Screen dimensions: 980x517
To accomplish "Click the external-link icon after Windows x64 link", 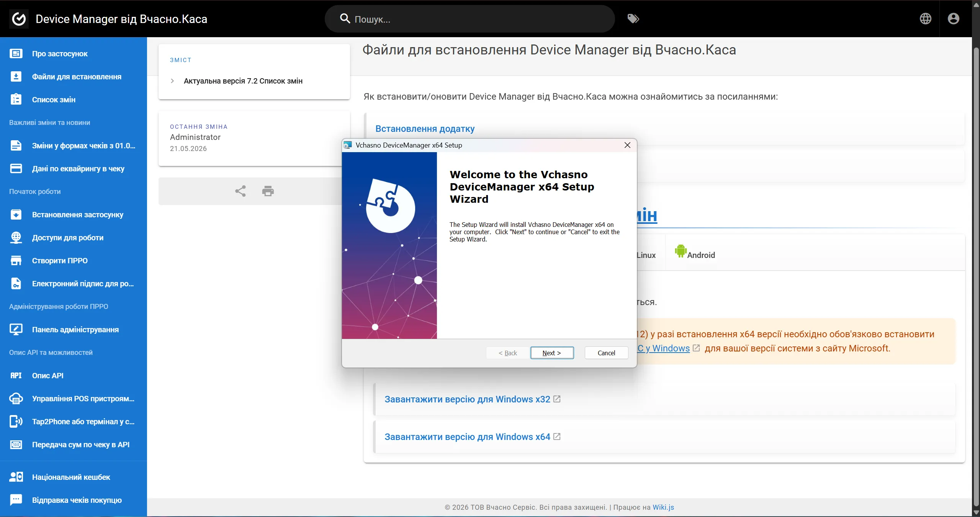I will pyautogui.click(x=557, y=437).
